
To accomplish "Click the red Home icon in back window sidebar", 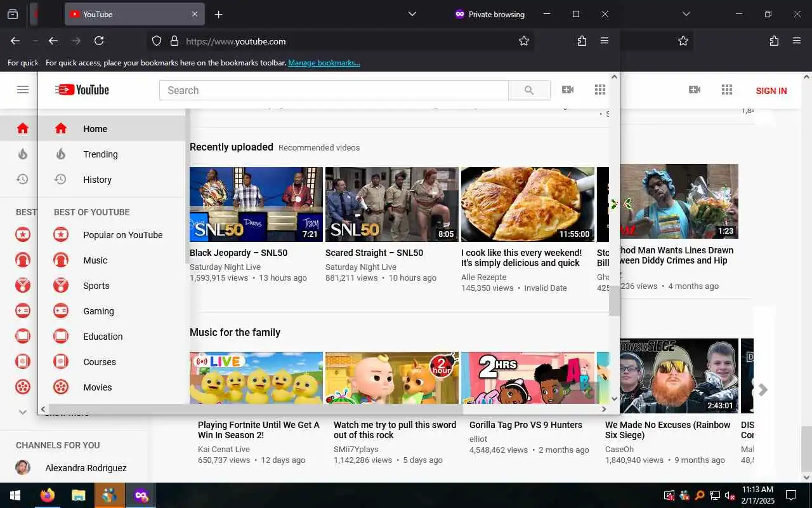I will pos(23,129).
